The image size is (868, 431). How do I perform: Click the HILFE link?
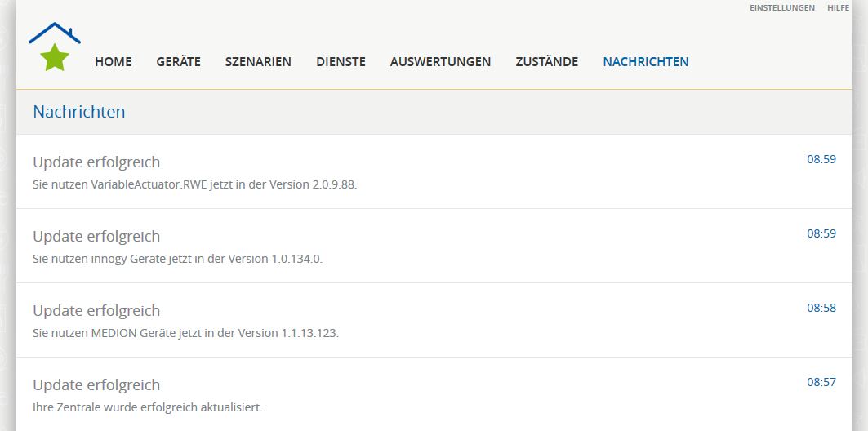(838, 8)
